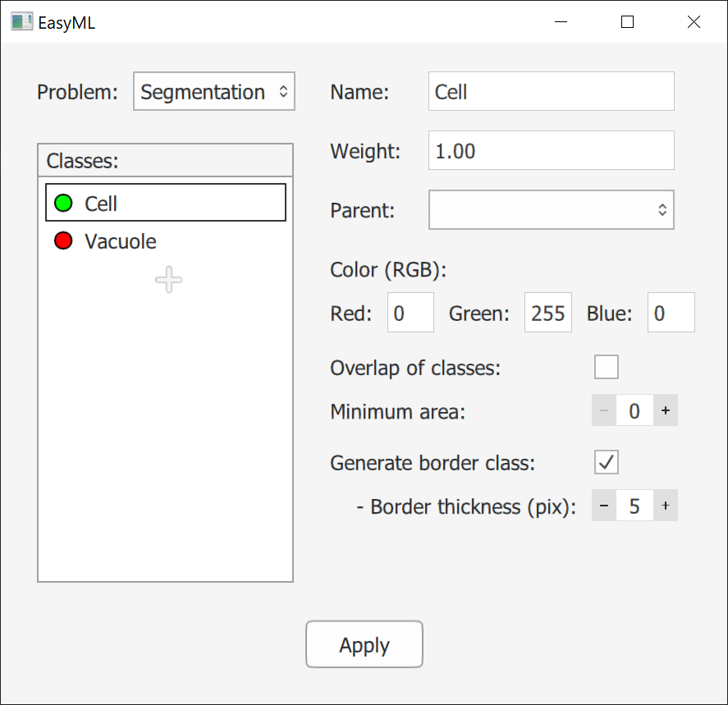This screenshot has width=728, height=705.
Task: Open the Parent class dropdown
Action: pos(551,210)
